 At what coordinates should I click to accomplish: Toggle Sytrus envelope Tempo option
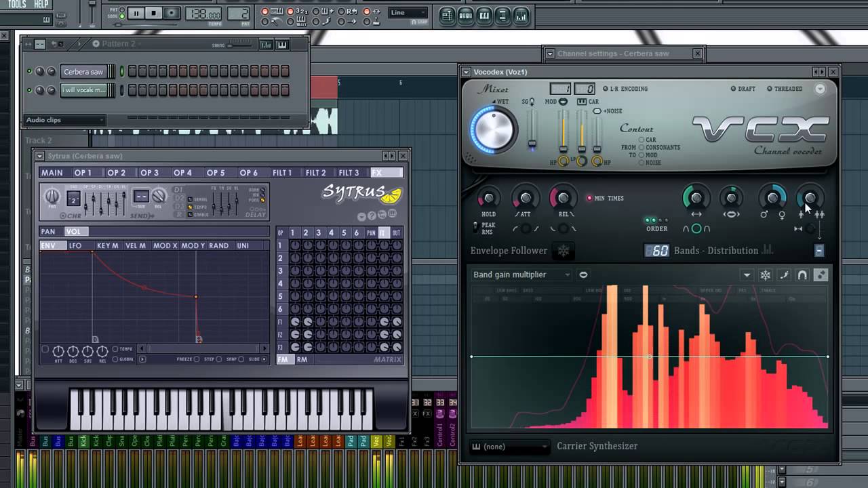point(115,349)
